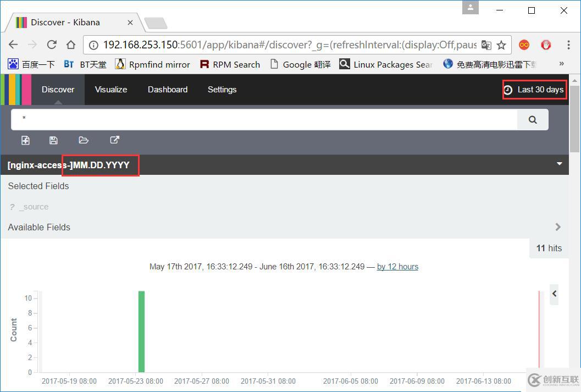Click the Selected Fields heading
Viewport: 581px width, 392px height.
38,186
